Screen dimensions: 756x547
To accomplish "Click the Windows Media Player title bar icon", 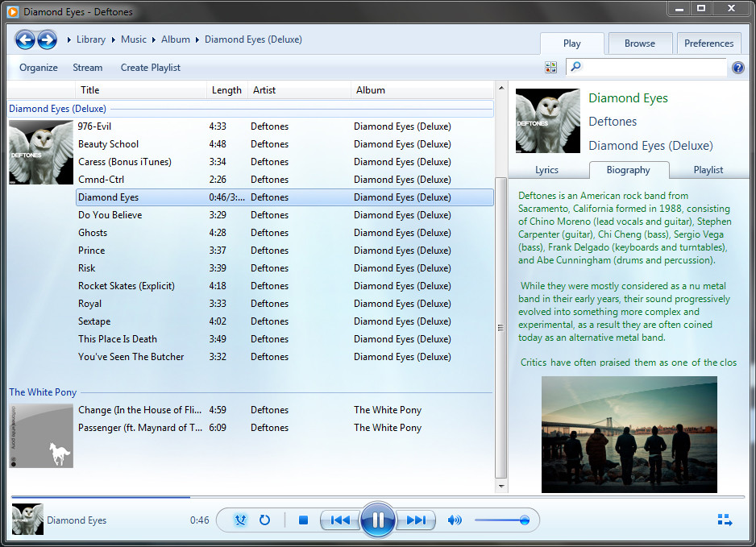I will pyautogui.click(x=13, y=11).
